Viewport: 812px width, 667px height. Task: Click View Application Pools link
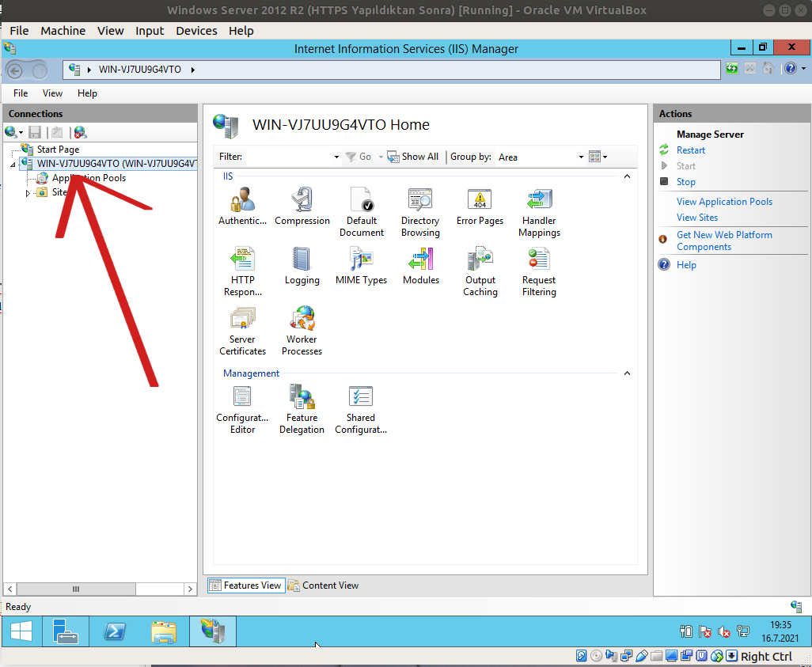tap(724, 202)
